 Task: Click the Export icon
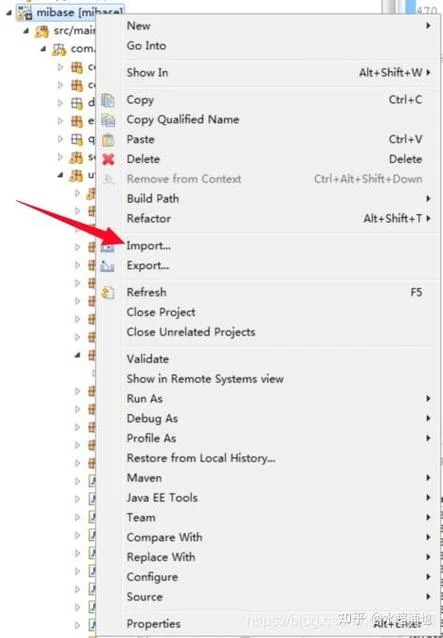click(107, 266)
